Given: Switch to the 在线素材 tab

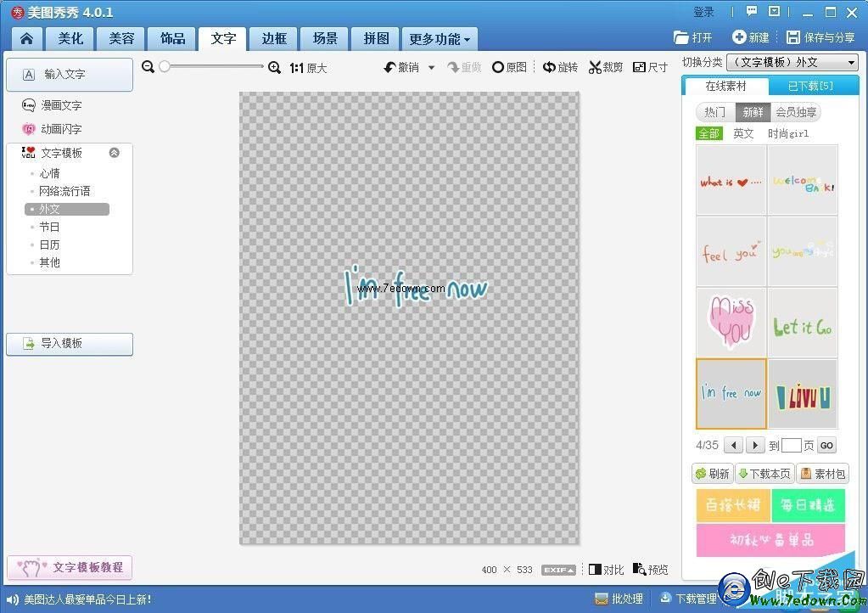Looking at the screenshot, I should pyautogui.click(x=725, y=86).
